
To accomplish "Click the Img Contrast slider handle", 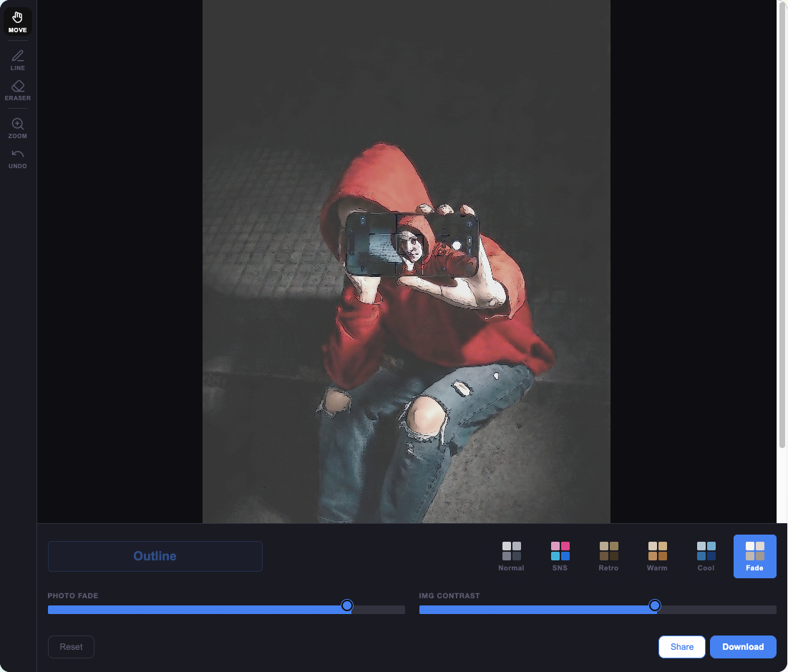I will click(x=654, y=605).
